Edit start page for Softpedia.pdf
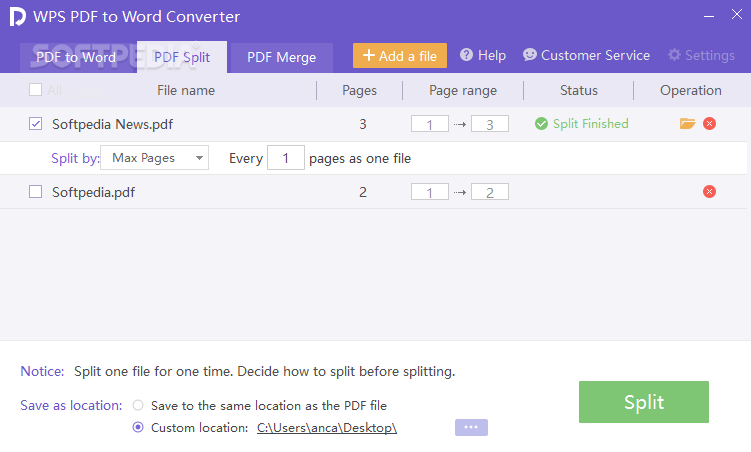The height and width of the screenshot is (452, 751). coord(430,192)
